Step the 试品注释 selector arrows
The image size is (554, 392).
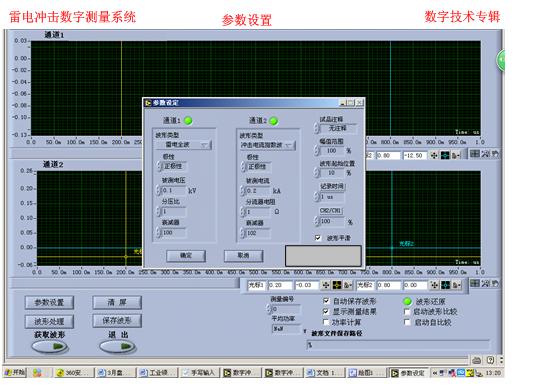point(317,128)
